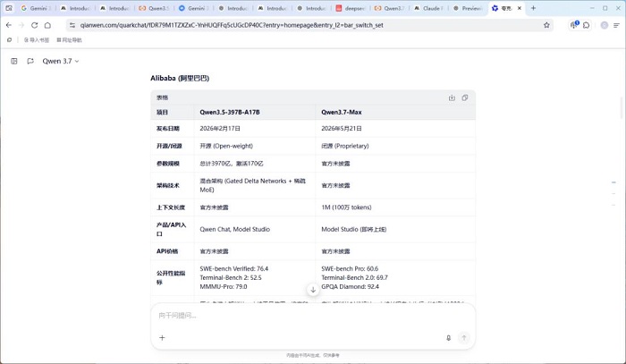Select the Alibaba (阿里巴巴) heading

coord(180,78)
